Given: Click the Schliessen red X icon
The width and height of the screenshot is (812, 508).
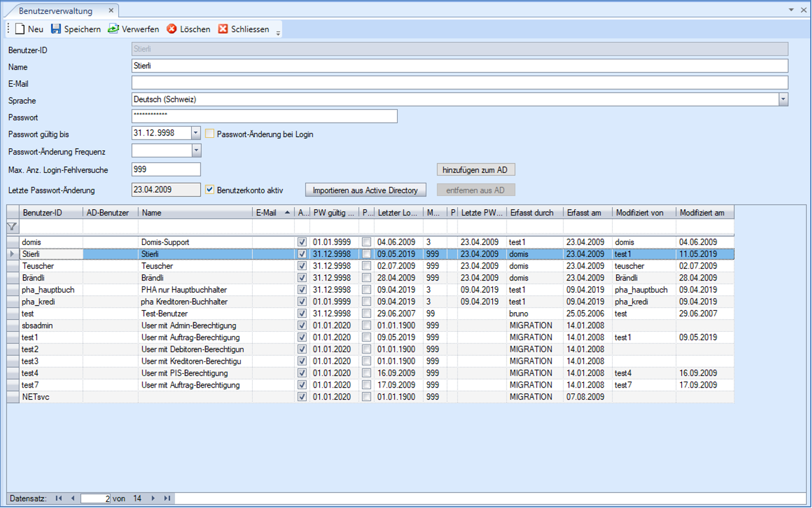Looking at the screenshot, I should click(x=223, y=29).
